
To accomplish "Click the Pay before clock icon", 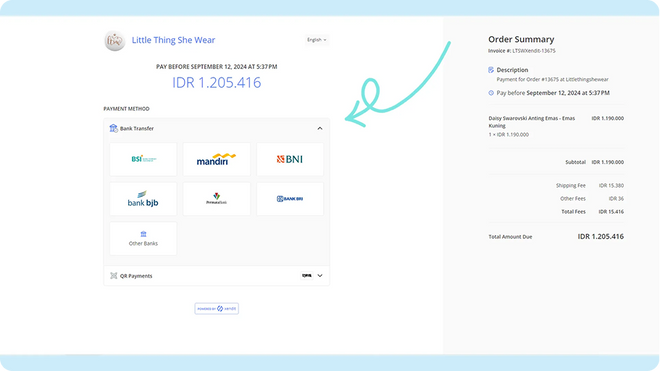I will click(x=491, y=93).
